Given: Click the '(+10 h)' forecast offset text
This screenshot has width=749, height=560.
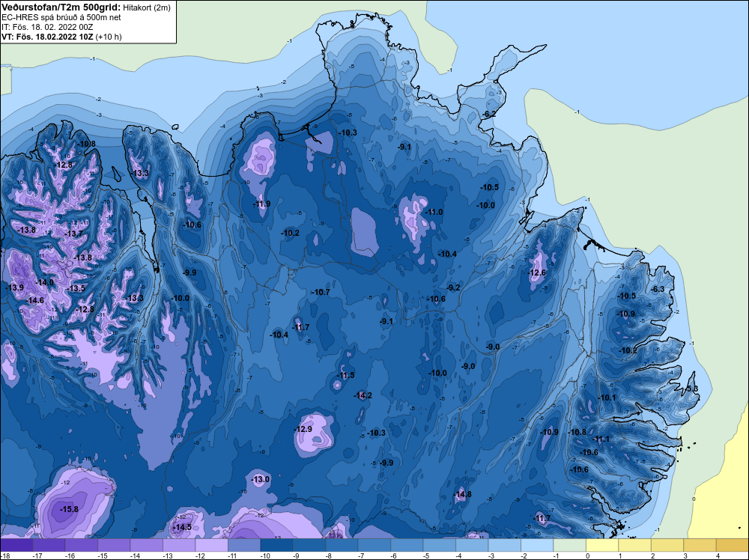Looking at the screenshot, I should [x=109, y=37].
